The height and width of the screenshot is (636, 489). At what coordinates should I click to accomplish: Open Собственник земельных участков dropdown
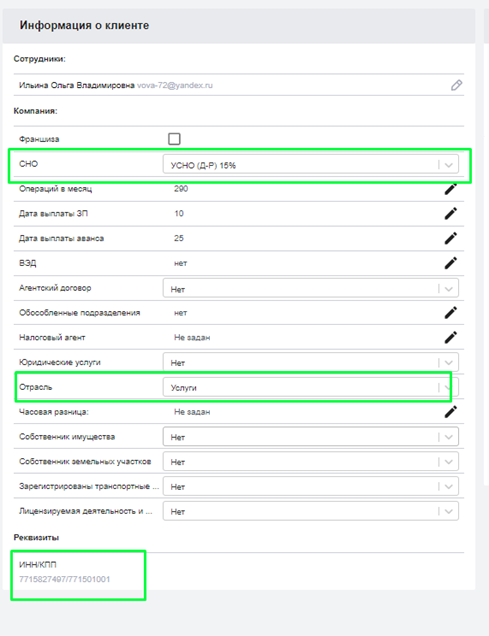[x=311, y=462]
